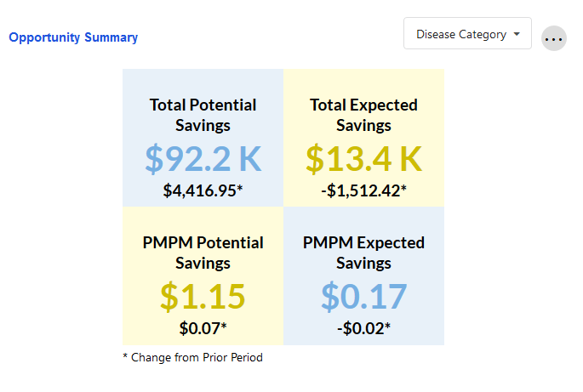Open the Disease Category dropdown

click(467, 34)
